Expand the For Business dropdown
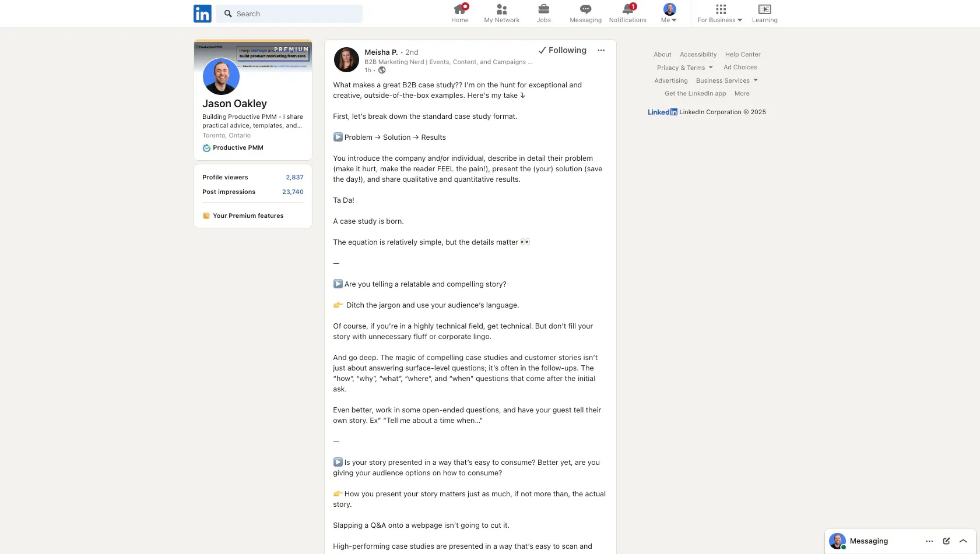 (719, 13)
